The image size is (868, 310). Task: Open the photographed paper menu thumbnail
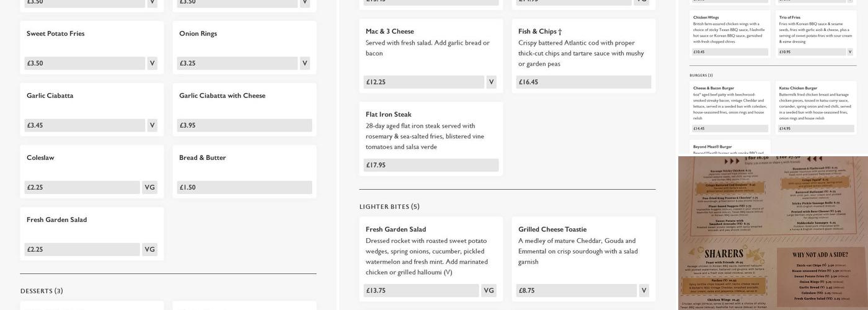click(x=773, y=232)
